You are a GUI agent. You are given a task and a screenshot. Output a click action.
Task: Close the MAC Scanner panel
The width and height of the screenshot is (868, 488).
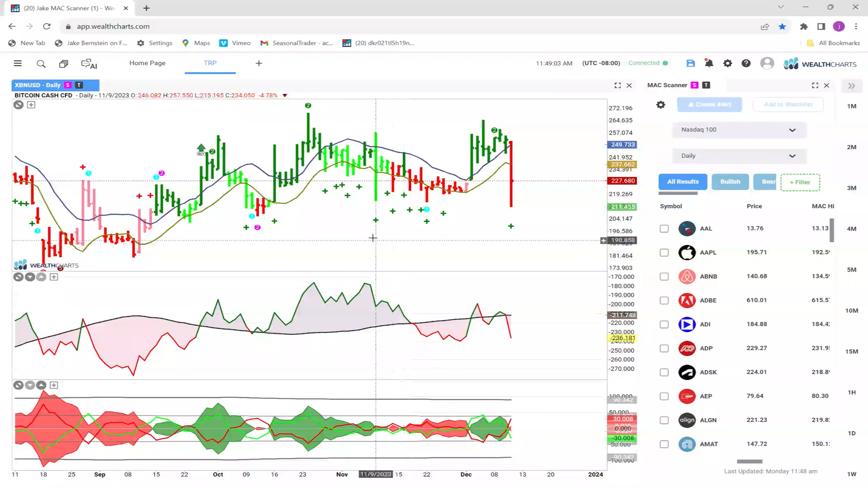click(826, 85)
